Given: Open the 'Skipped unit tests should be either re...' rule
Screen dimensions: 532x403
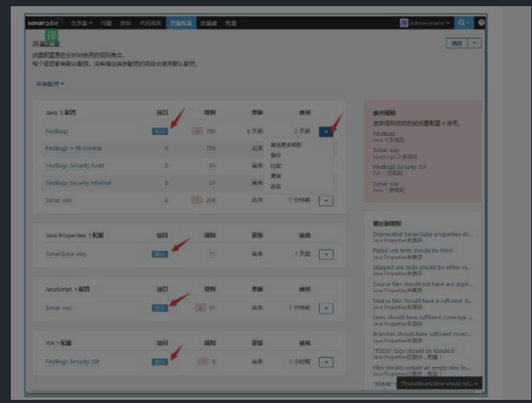Looking at the screenshot, I should [x=422, y=267].
